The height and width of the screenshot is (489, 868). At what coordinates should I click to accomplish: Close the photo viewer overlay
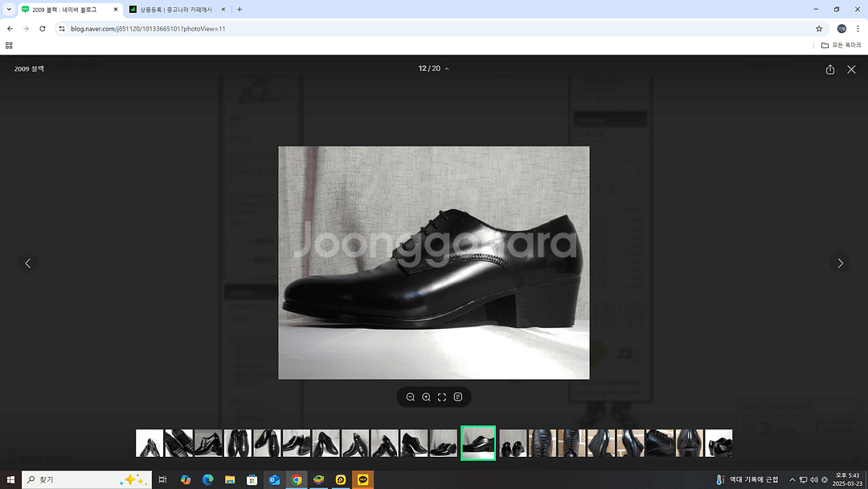coord(851,69)
